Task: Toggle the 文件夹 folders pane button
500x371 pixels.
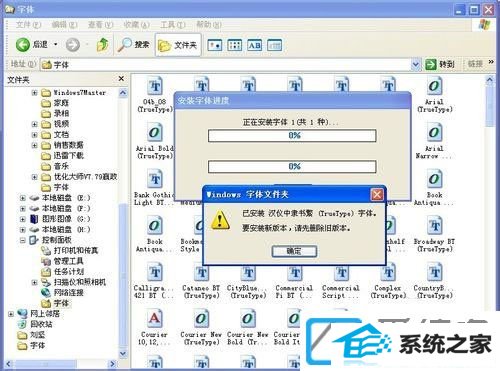Action: (x=178, y=45)
